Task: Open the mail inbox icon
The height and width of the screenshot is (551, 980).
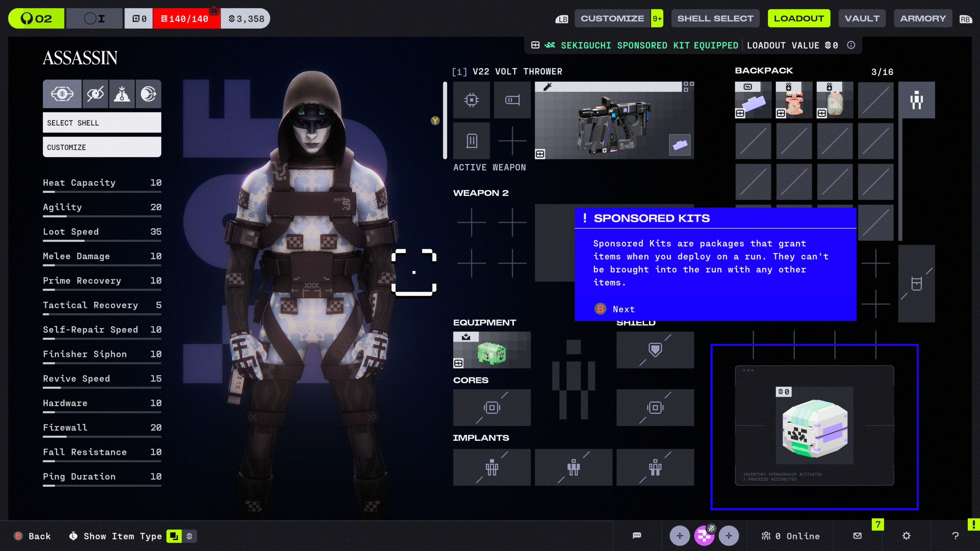Action: 857,536
